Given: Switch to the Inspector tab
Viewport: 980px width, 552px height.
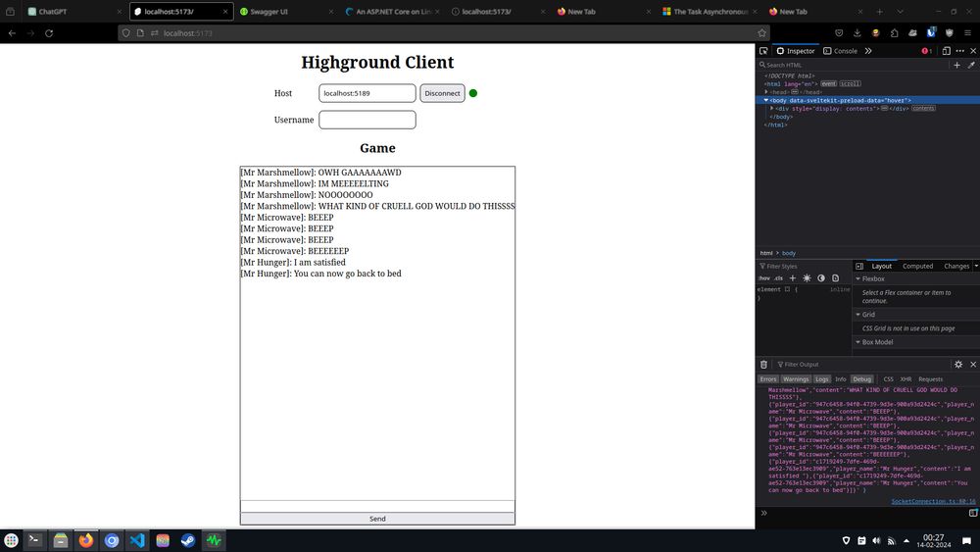Looking at the screenshot, I should [796, 51].
